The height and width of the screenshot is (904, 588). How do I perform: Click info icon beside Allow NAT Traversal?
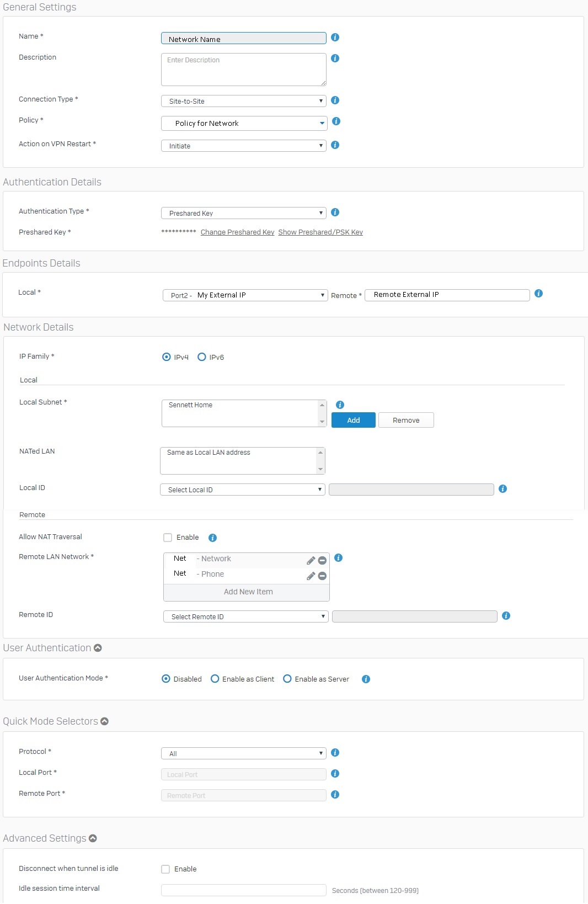[x=212, y=538]
